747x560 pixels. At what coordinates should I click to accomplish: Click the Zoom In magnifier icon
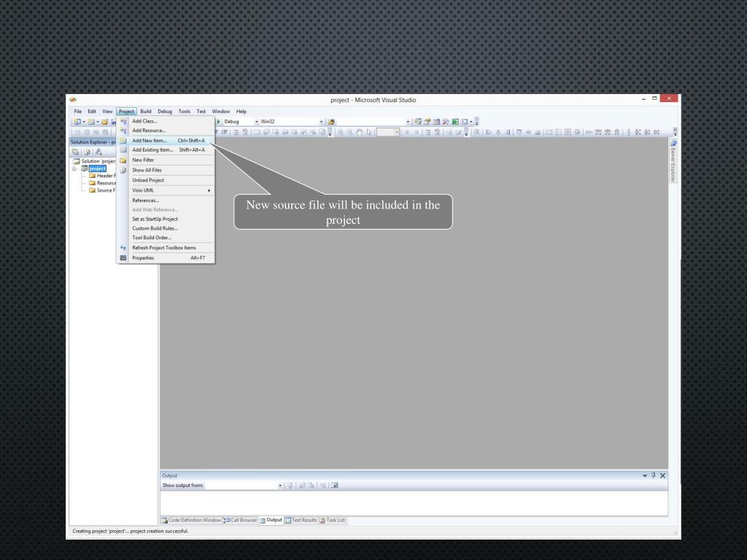click(340, 132)
